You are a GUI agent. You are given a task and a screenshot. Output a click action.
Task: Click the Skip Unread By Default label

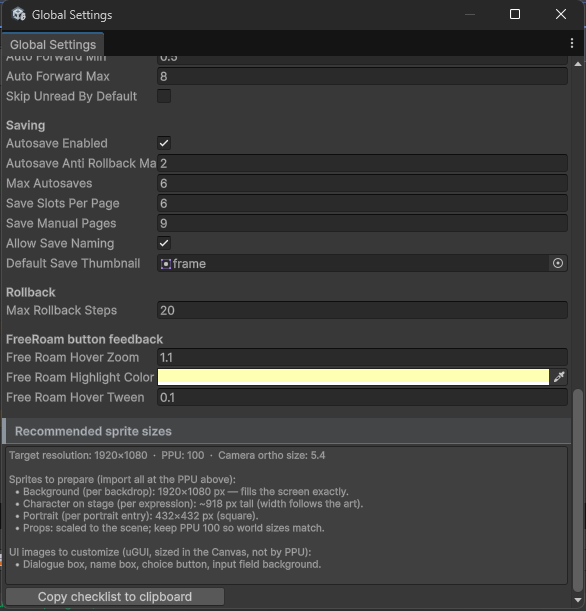[x=71, y=96]
